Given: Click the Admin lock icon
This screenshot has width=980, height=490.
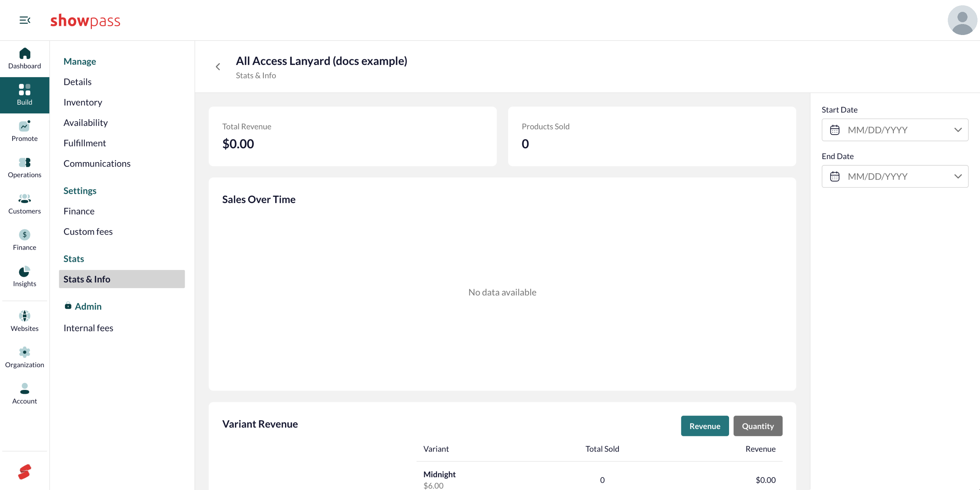Looking at the screenshot, I should tap(68, 306).
